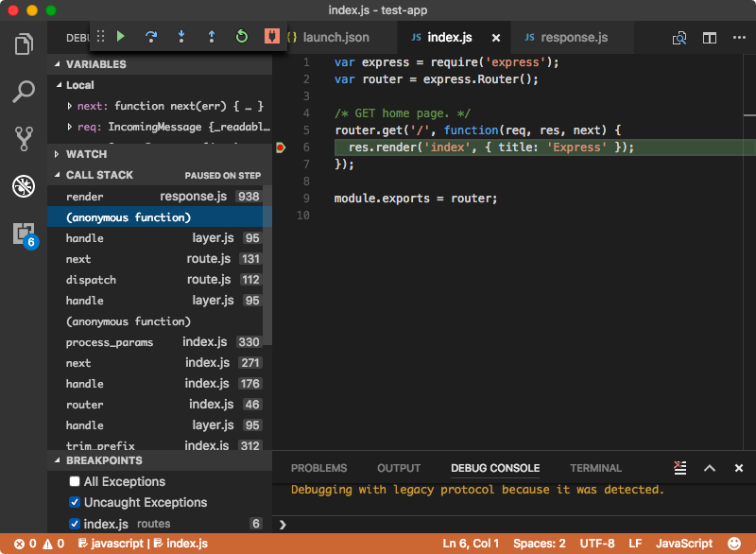Grab the debug toolbar drag handle
Viewport: 756px width, 554px height.
pos(100,36)
